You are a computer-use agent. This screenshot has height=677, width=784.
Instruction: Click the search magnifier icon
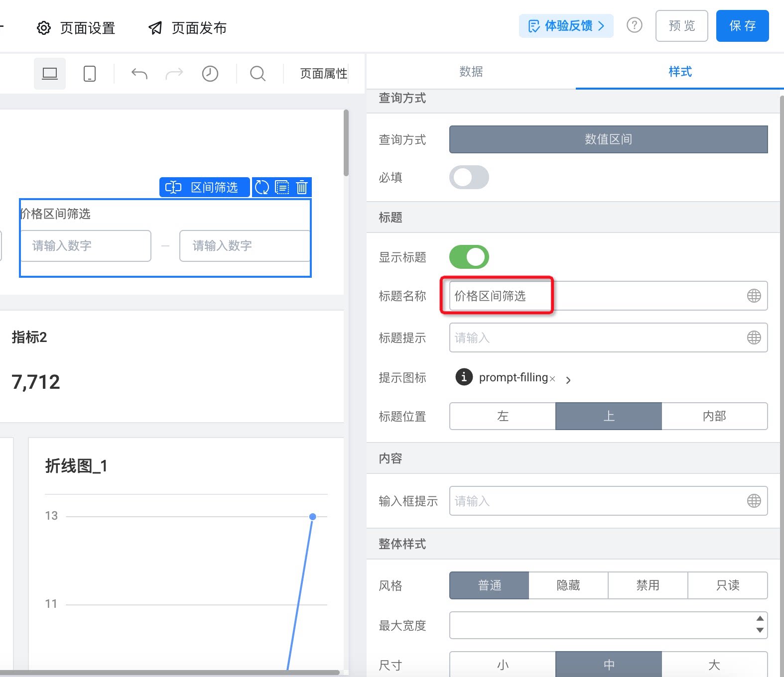pyautogui.click(x=258, y=74)
